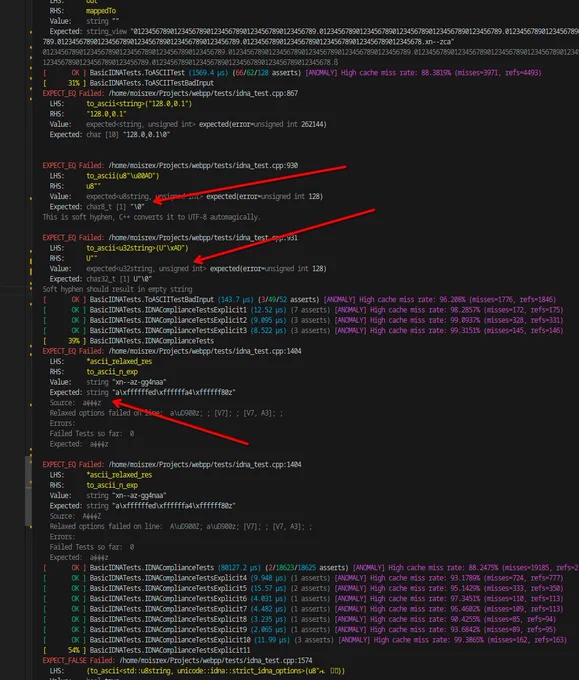Viewport: 579px width, 680px height.
Task: Select the IDNAComplianceTestsExplicit4 result line
Action: [x=303, y=578]
